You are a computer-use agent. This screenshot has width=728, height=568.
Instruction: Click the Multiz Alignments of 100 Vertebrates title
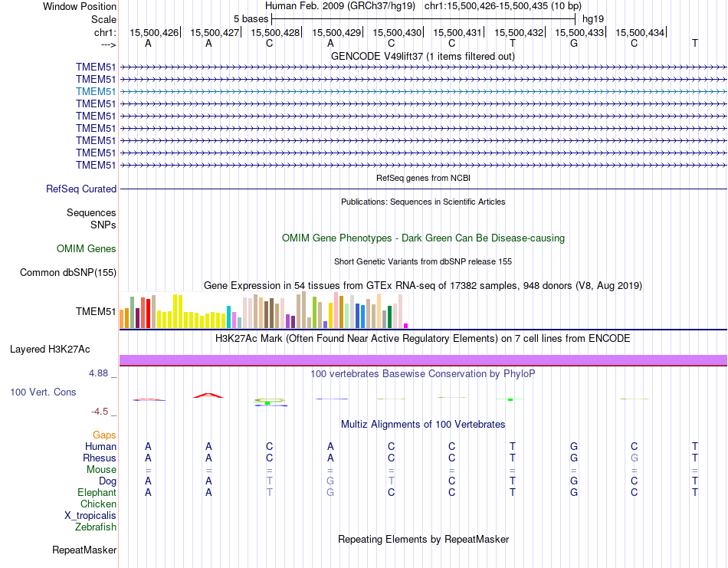(423, 424)
